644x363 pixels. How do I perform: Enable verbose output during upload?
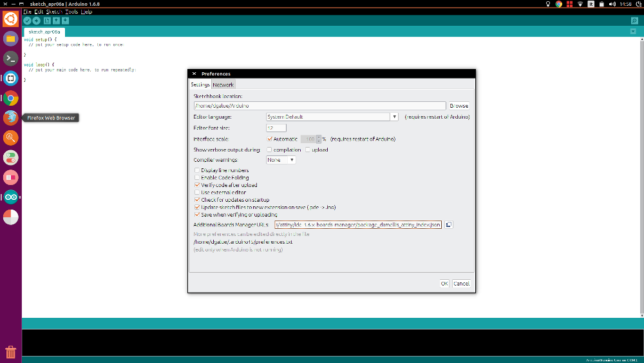308,150
